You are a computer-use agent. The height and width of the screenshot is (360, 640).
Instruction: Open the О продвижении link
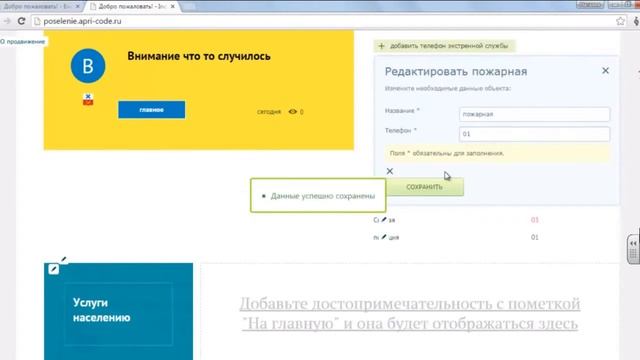pos(22,42)
